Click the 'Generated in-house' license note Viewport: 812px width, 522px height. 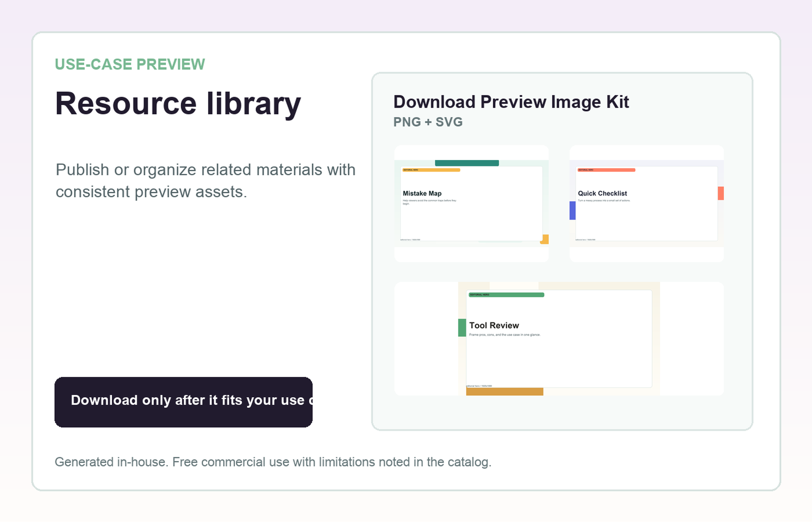[x=273, y=462]
